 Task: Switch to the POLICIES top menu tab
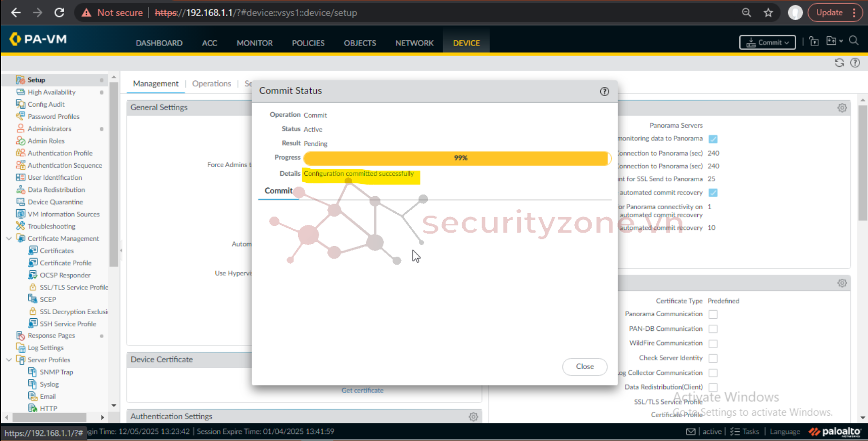308,43
